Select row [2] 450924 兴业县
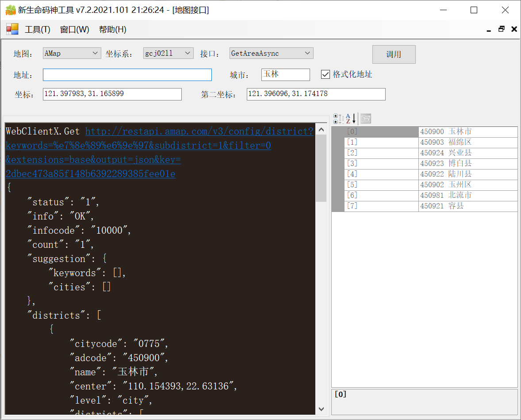This screenshot has height=420, width=521. pos(431,153)
